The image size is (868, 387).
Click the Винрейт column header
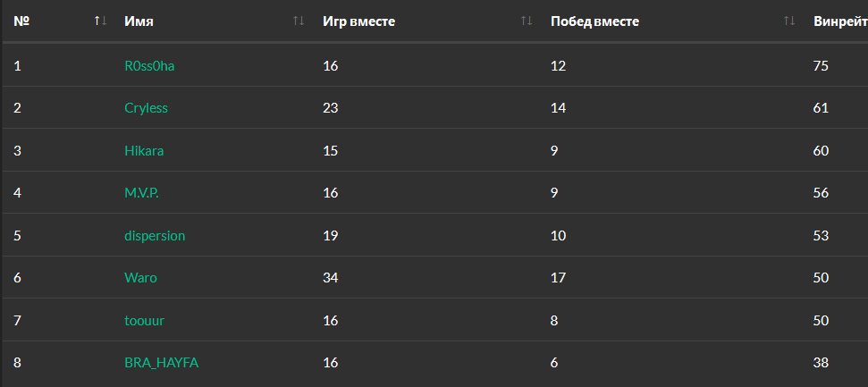tap(840, 21)
